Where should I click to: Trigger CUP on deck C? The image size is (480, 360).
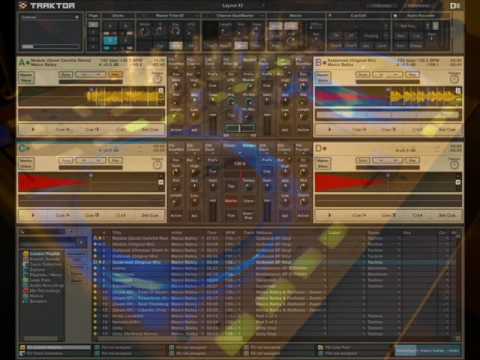121,215
